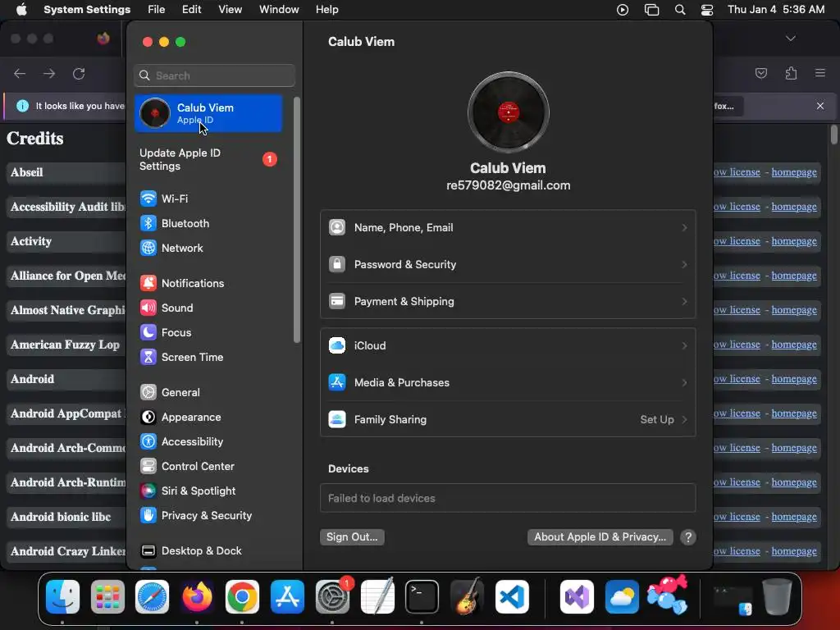Dismiss the Firefox notification bar
Image resolution: width=840 pixels, height=630 pixels.
point(820,106)
